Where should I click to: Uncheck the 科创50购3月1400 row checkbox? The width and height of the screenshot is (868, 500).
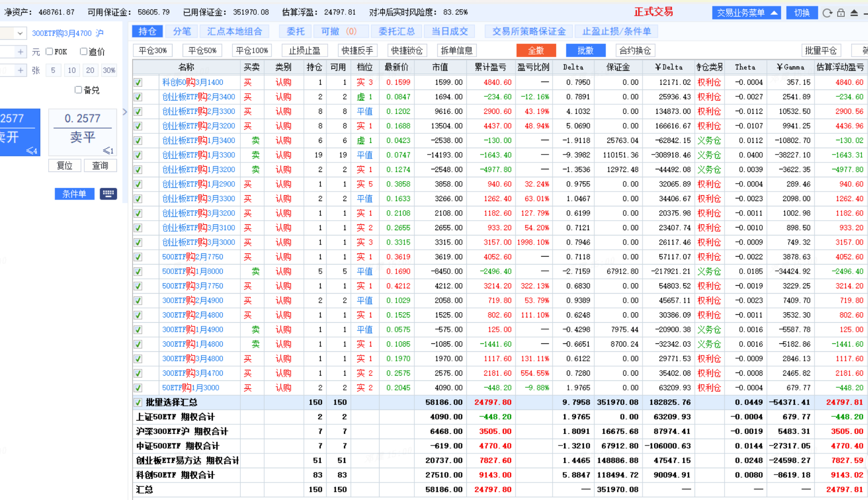coord(138,83)
